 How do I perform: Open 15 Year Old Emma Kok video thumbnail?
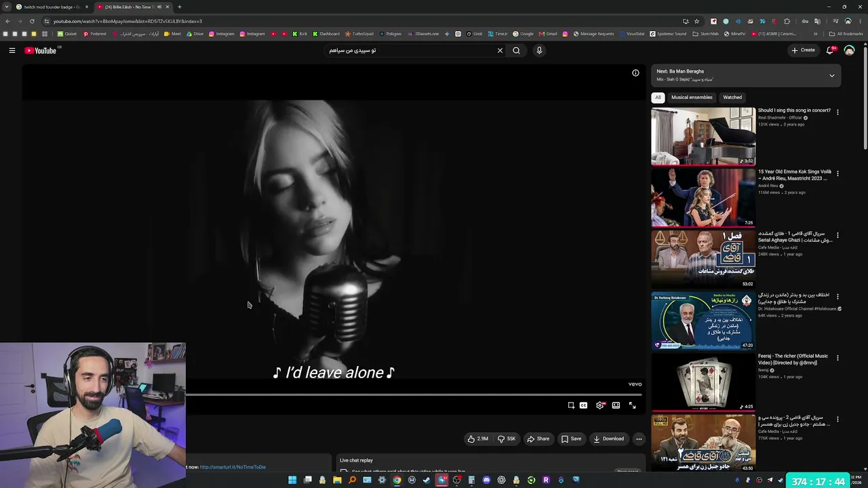click(x=703, y=197)
